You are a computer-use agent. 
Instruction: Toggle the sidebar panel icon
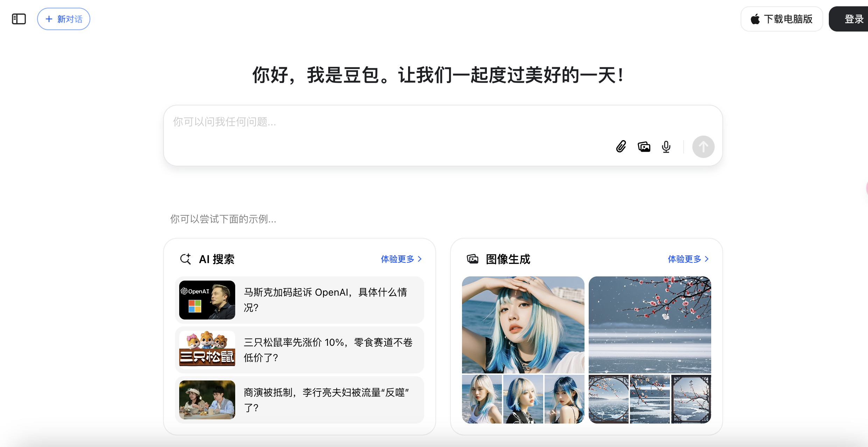pyautogui.click(x=19, y=19)
